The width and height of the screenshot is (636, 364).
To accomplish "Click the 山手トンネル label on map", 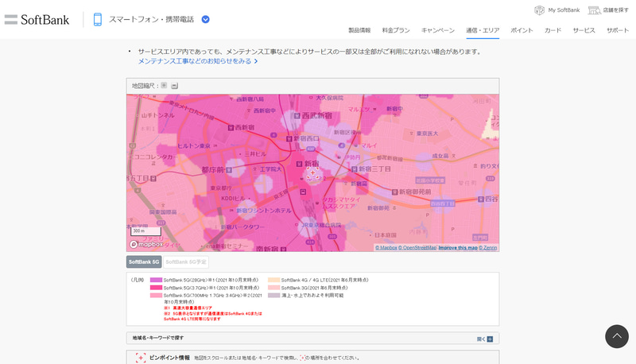I will [x=157, y=115].
